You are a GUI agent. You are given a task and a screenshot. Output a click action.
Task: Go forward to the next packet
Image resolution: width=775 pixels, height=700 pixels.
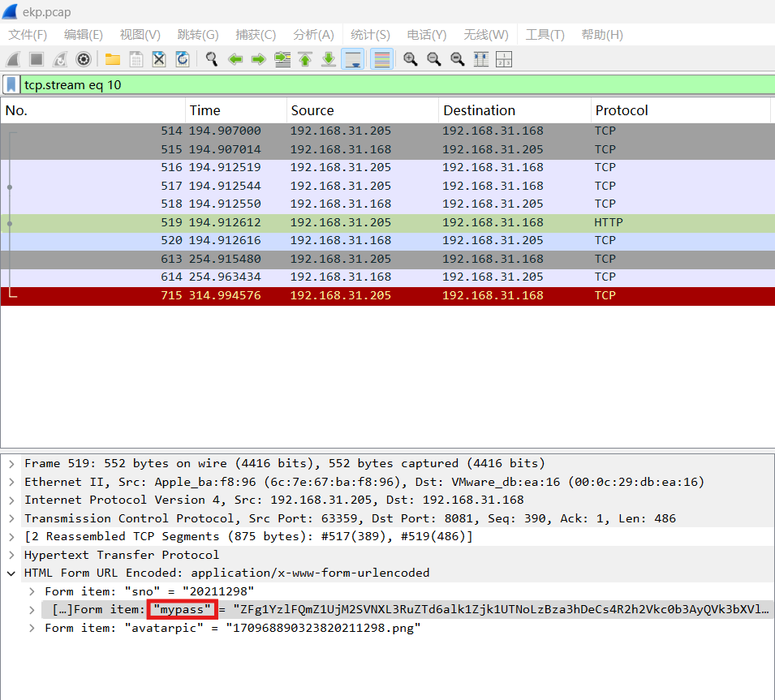tap(259, 59)
